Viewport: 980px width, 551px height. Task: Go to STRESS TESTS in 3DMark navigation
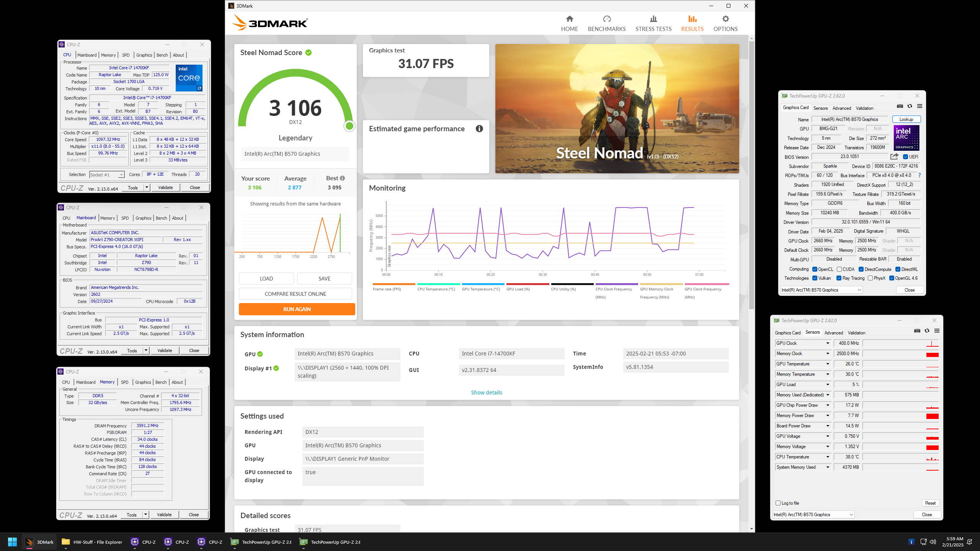(653, 24)
